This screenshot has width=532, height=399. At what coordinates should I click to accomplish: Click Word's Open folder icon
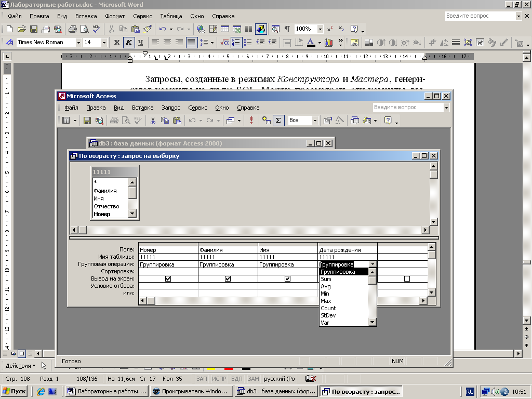21,29
